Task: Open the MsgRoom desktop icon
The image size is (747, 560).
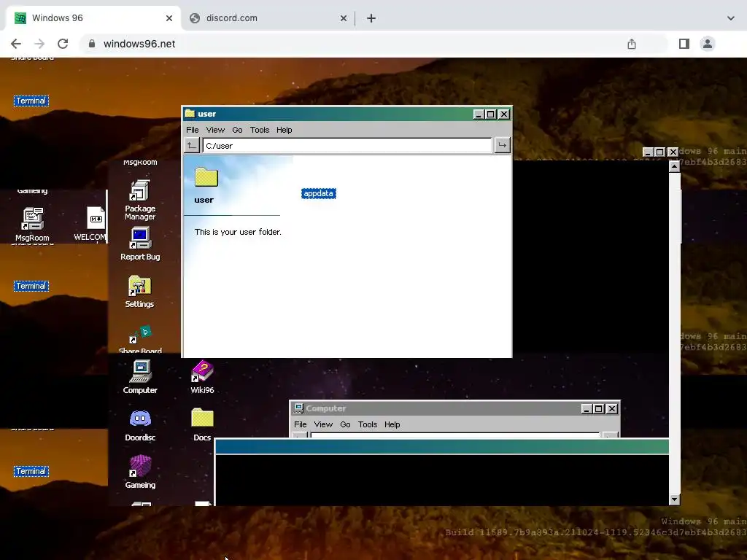Action: (x=32, y=225)
